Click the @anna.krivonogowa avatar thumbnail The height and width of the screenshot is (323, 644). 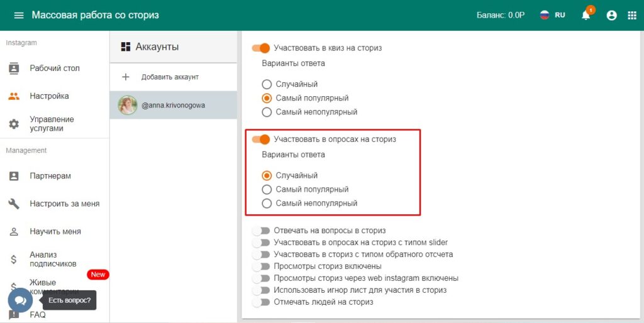coord(127,105)
